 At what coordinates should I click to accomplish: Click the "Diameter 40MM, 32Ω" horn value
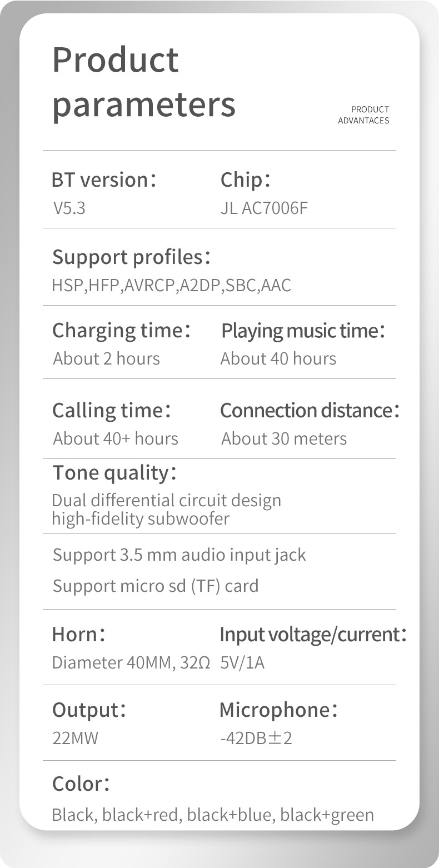[x=131, y=662]
